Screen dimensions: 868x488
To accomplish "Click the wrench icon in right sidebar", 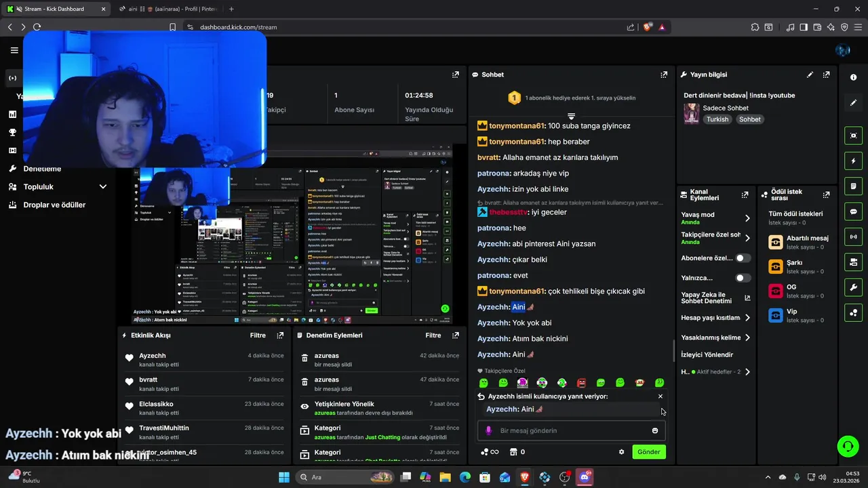I will 853,287.
